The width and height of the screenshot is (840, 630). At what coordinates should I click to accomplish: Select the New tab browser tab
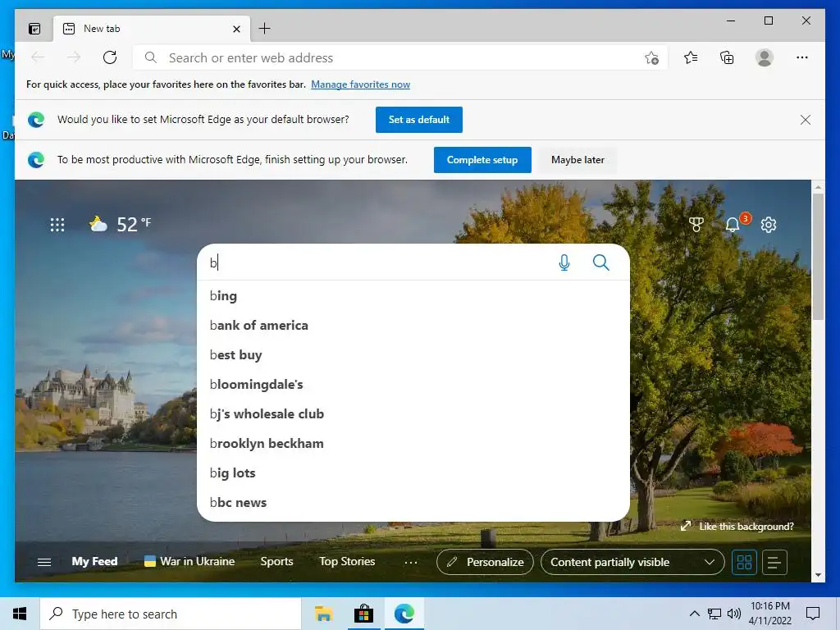(x=152, y=29)
